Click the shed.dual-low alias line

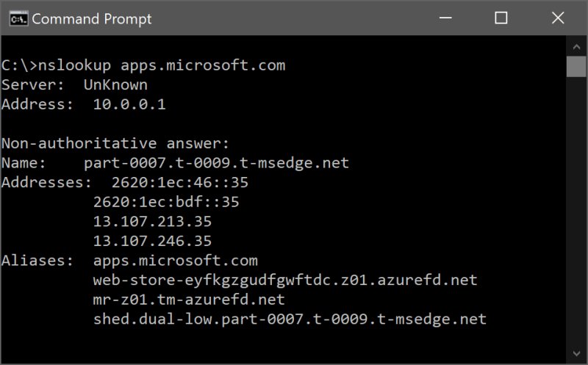tap(290, 319)
